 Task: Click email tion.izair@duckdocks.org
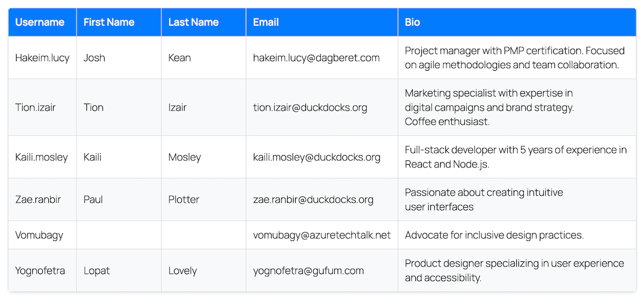(x=310, y=107)
